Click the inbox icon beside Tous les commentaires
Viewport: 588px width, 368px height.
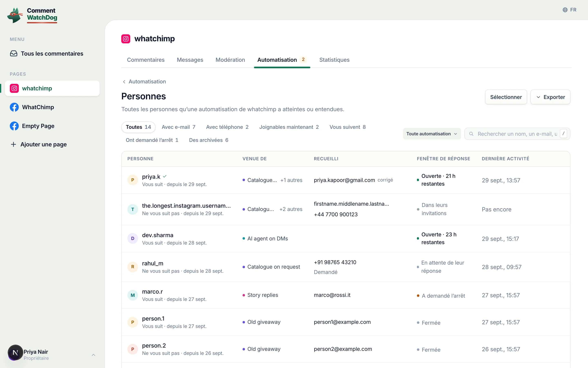click(14, 54)
